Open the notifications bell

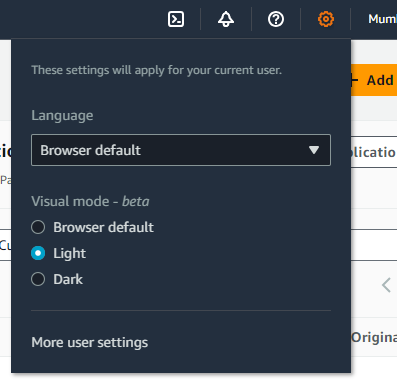(226, 19)
